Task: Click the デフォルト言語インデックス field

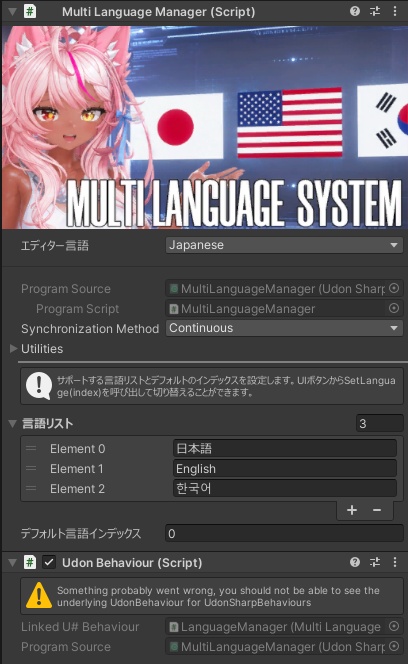Action: pos(284,533)
